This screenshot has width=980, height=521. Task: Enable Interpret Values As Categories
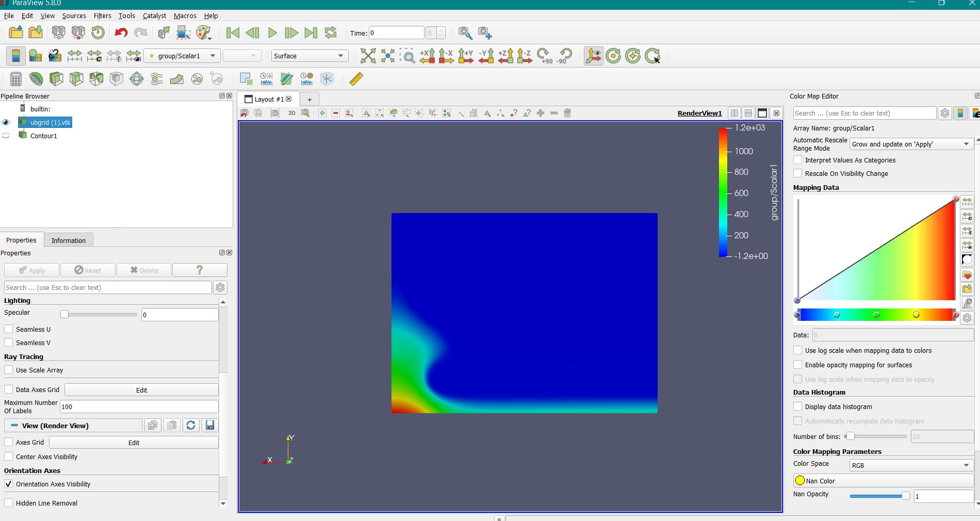point(798,160)
